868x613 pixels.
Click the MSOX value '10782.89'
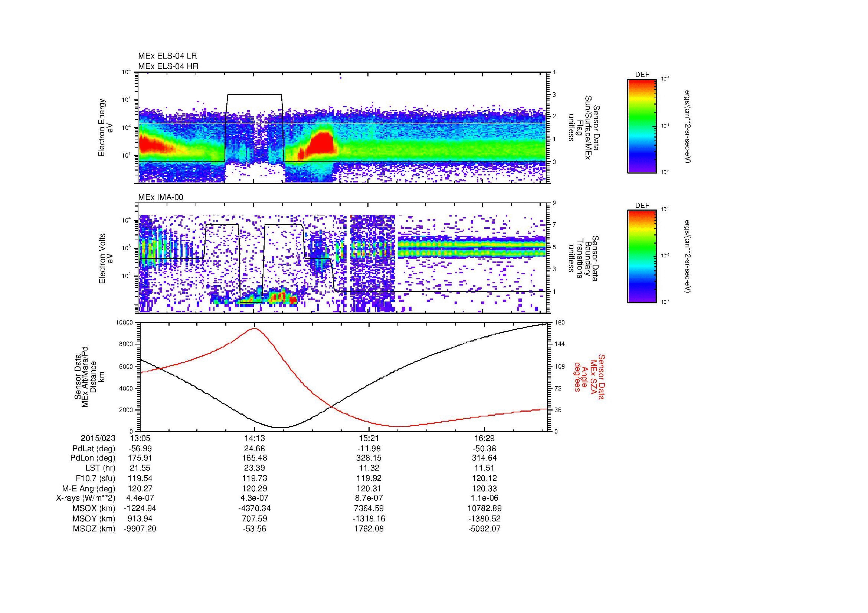coord(484,508)
